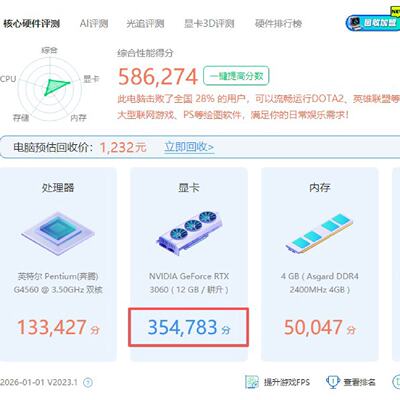Click the 查看排名 link text
Image resolution: width=400 pixels, height=400 pixels.
(359, 382)
